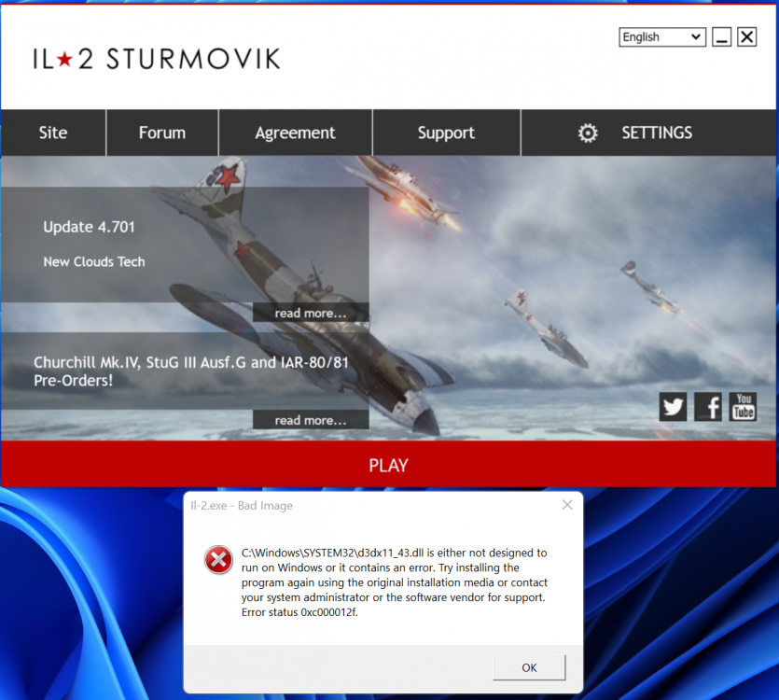Screen dimensions: 779x700
Task: Click read more for the pre-orders news
Action: pos(311,419)
